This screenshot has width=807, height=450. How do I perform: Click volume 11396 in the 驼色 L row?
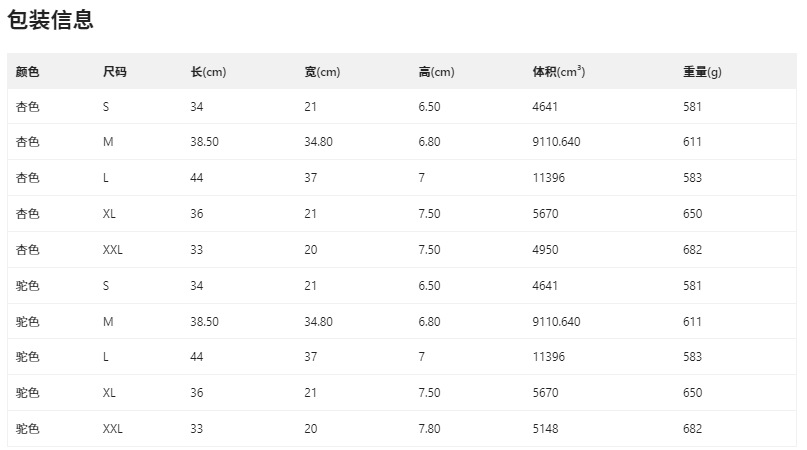pos(548,357)
